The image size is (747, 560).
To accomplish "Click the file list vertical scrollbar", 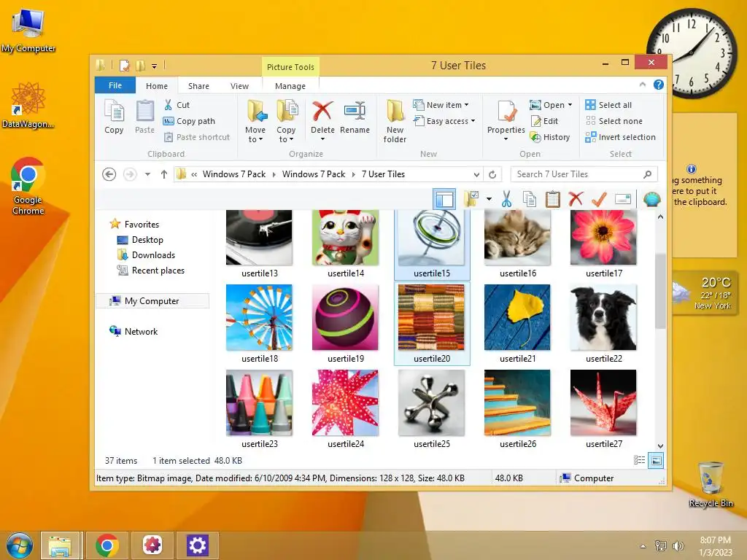I will [x=660, y=290].
